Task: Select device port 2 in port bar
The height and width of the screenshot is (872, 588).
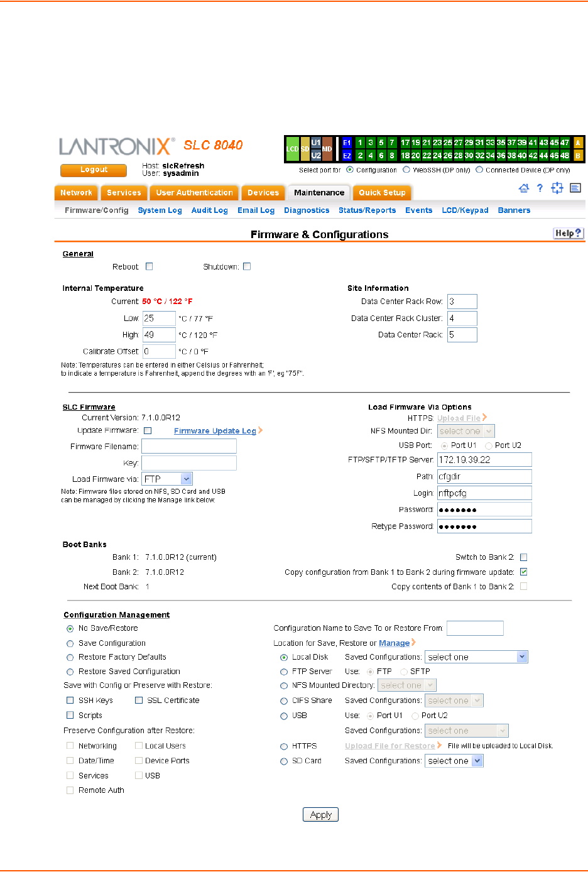Action: pos(361,156)
